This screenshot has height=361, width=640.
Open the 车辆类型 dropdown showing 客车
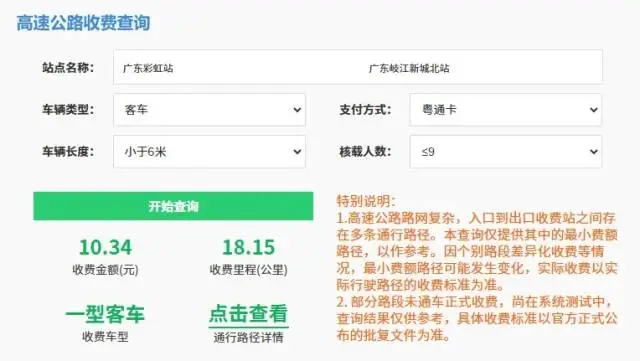tap(209, 110)
